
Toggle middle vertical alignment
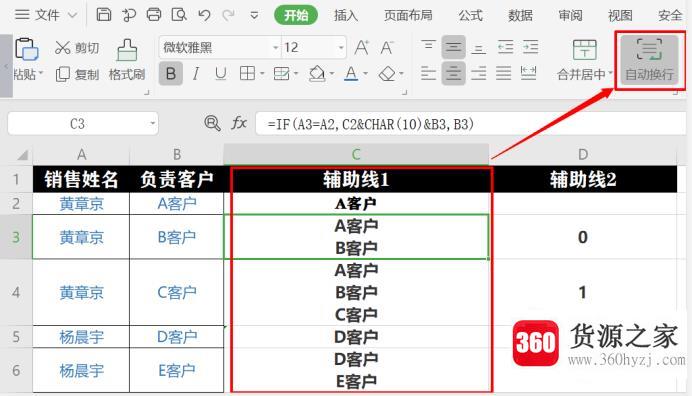click(x=453, y=47)
